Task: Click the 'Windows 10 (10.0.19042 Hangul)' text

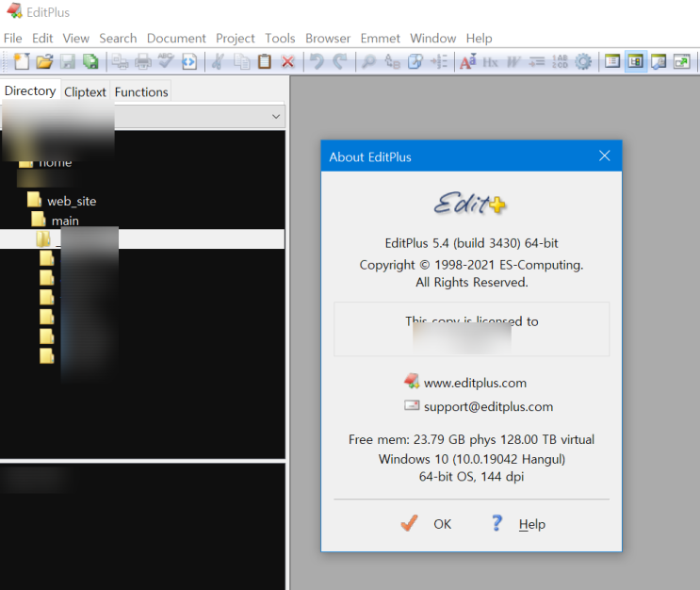Action: [x=471, y=459]
